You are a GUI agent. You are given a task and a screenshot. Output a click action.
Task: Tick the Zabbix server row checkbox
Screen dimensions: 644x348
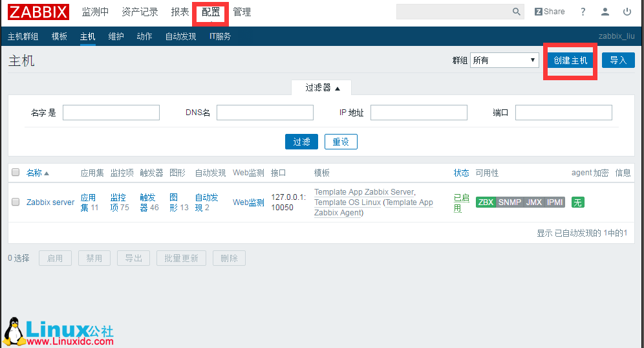[16, 202]
